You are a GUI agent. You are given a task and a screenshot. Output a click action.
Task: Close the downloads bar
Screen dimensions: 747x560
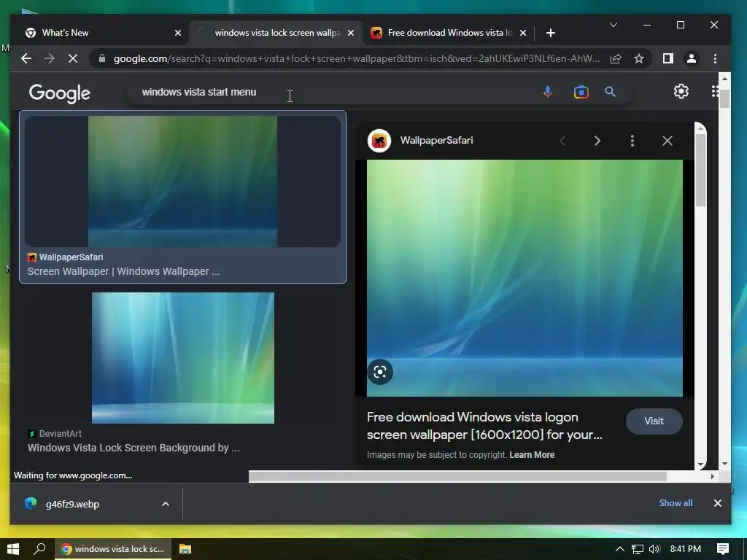718,503
